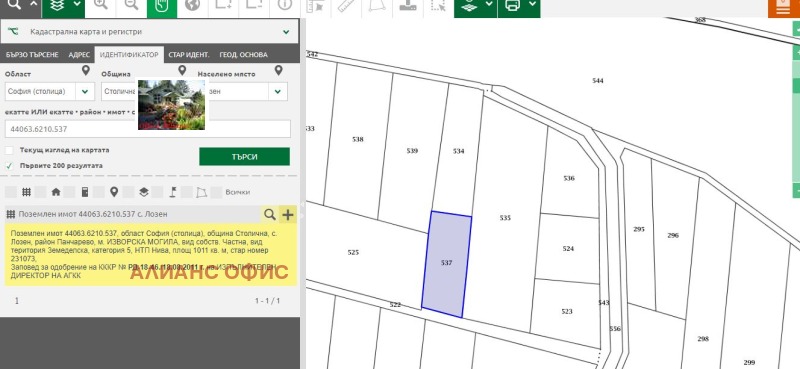Click the polygon zone filter icon
This screenshot has height=369, width=800.
(x=202, y=192)
